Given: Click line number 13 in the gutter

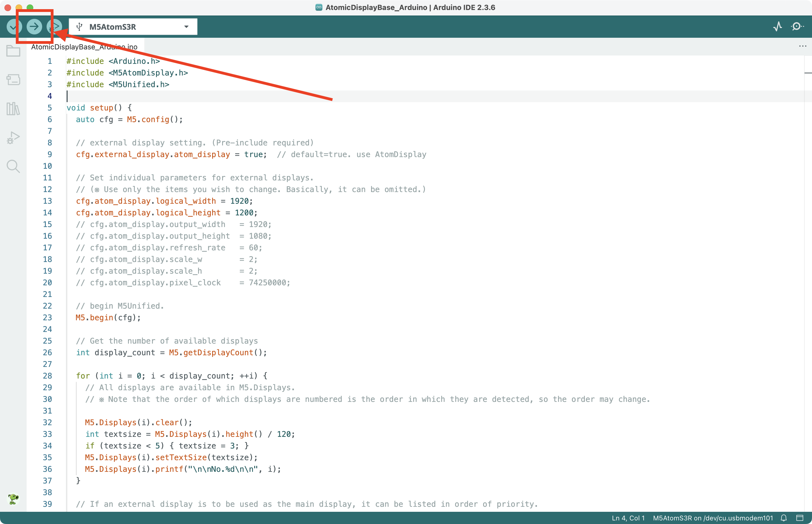Looking at the screenshot, I should click(47, 201).
